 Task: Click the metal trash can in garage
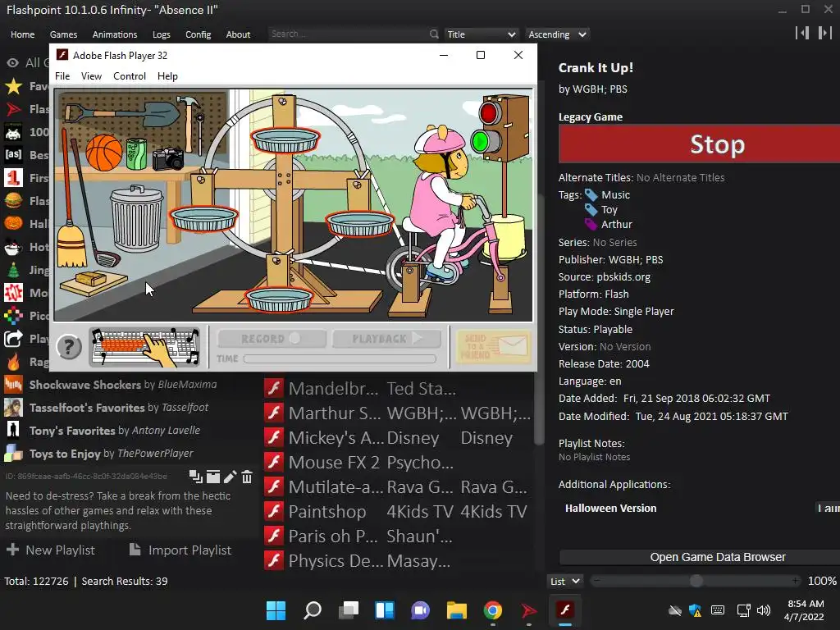[137, 218]
